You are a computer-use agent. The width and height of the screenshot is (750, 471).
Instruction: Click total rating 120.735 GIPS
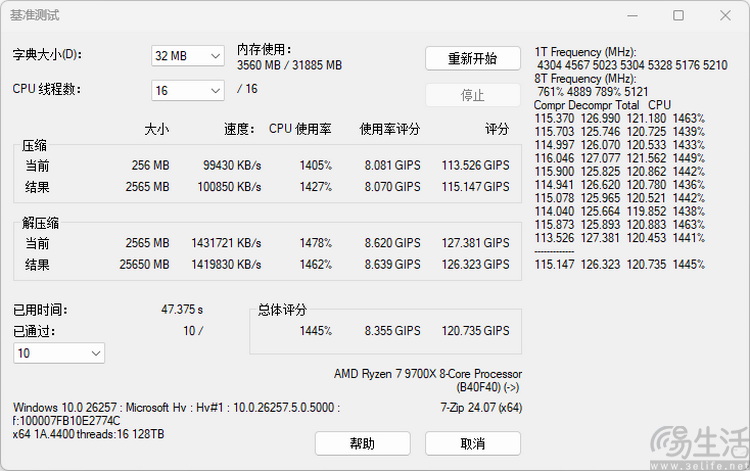475,331
